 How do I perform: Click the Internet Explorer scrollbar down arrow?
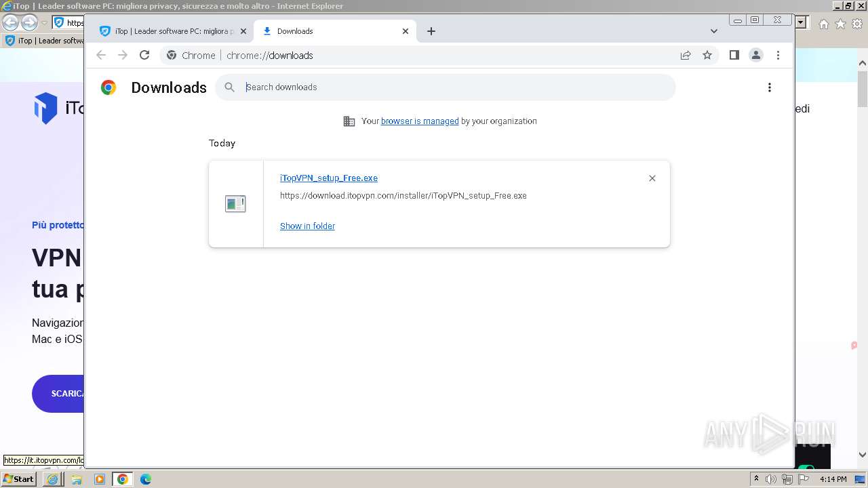point(863,455)
